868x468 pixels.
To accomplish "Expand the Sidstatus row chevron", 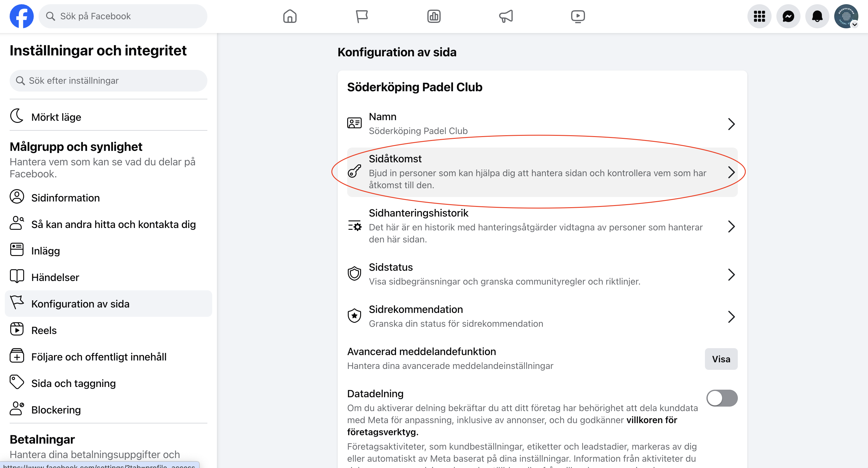I will [x=731, y=275].
